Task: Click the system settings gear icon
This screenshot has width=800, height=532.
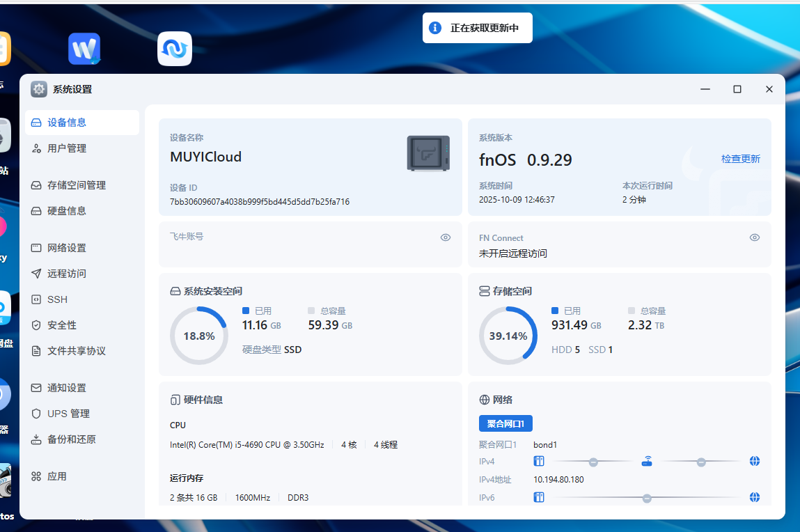Action: (x=39, y=89)
